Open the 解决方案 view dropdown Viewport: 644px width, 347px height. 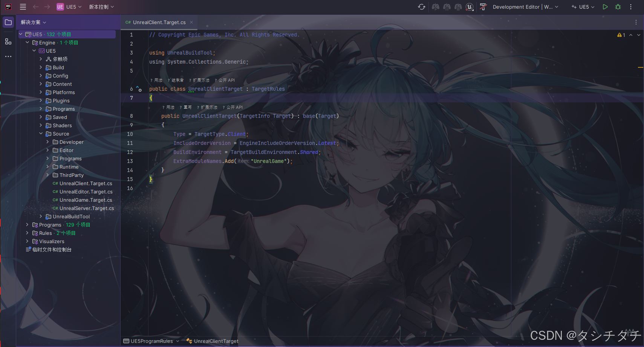[34, 22]
